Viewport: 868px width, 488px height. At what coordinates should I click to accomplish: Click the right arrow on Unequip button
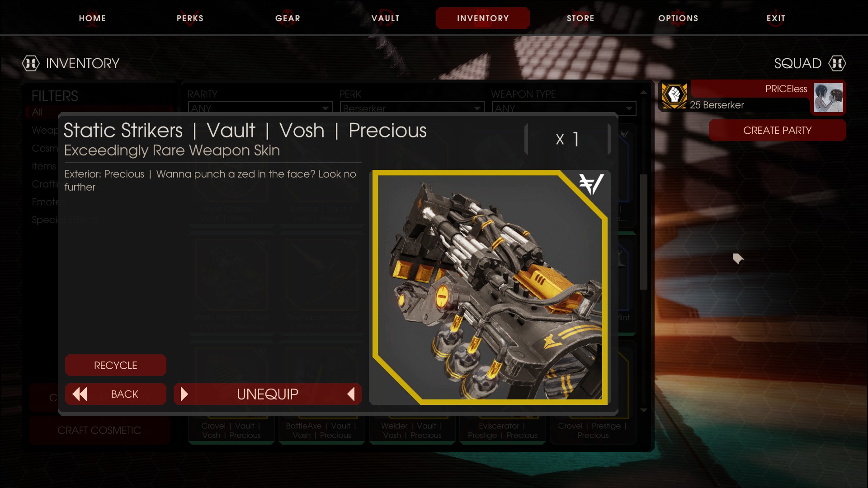[351, 394]
